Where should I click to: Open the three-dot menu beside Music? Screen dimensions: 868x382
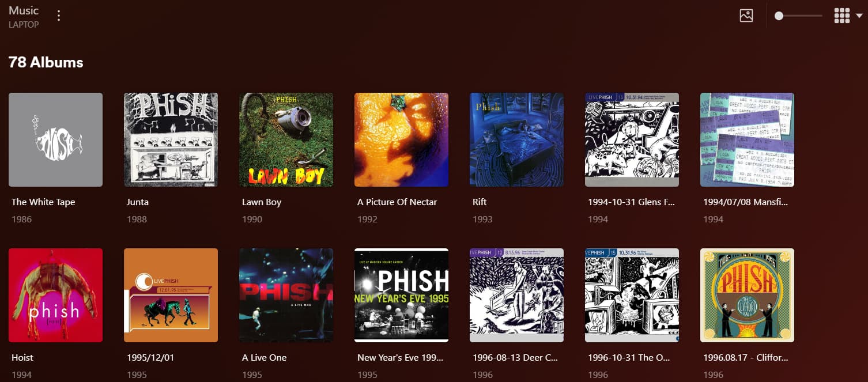point(58,16)
